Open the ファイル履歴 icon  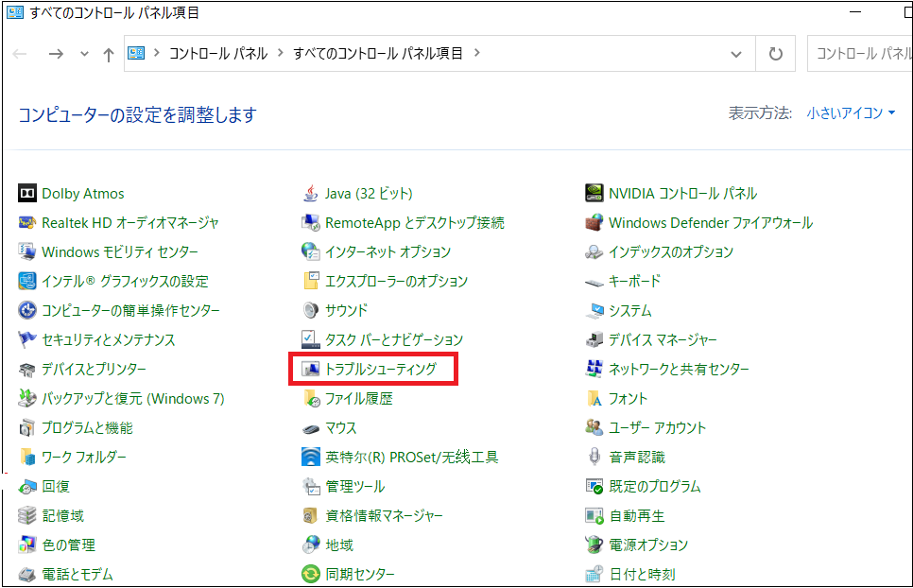point(311,398)
